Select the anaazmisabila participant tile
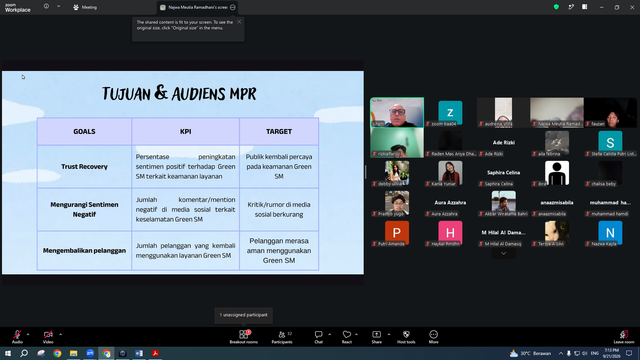 (x=557, y=202)
